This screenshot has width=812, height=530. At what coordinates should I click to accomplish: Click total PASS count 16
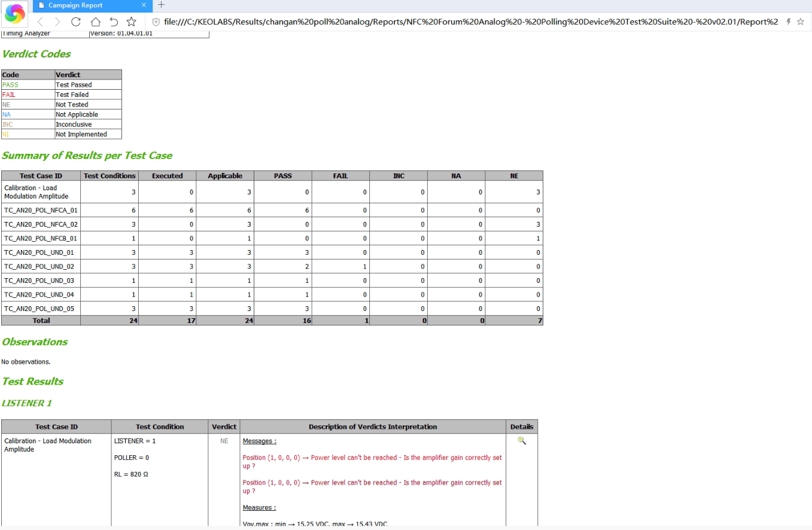(x=306, y=321)
